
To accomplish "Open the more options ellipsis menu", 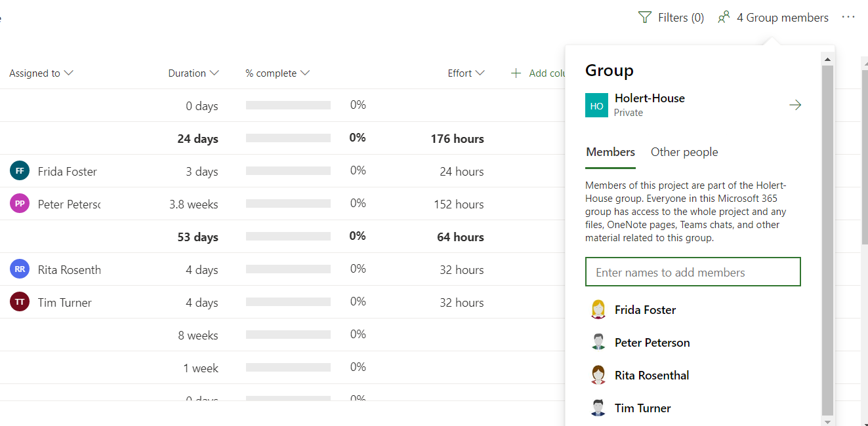I will 848,17.
